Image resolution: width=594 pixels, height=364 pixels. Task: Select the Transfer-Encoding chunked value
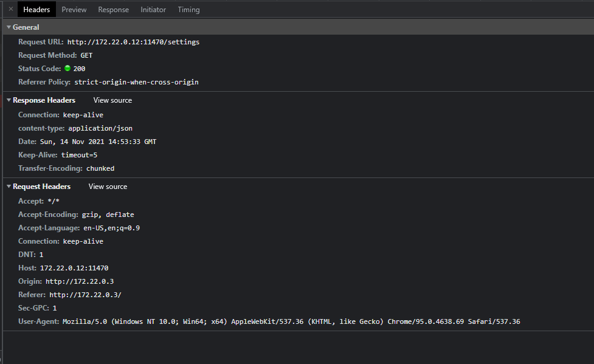point(100,168)
